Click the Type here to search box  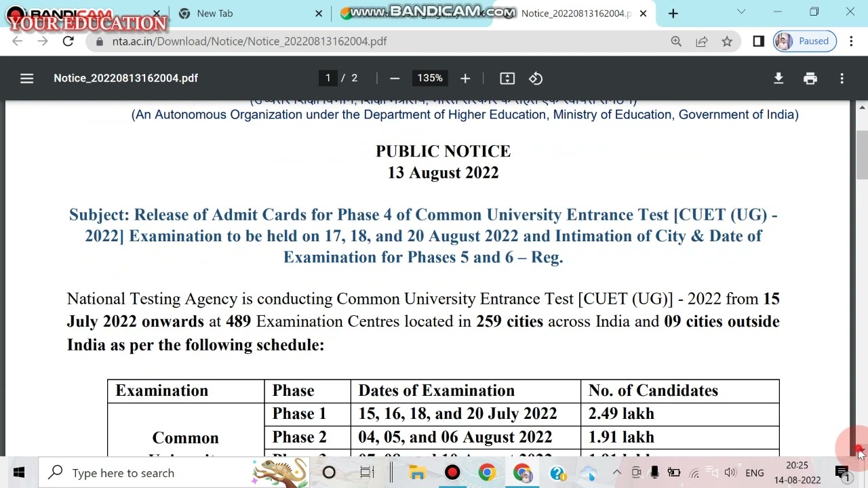tap(174, 473)
